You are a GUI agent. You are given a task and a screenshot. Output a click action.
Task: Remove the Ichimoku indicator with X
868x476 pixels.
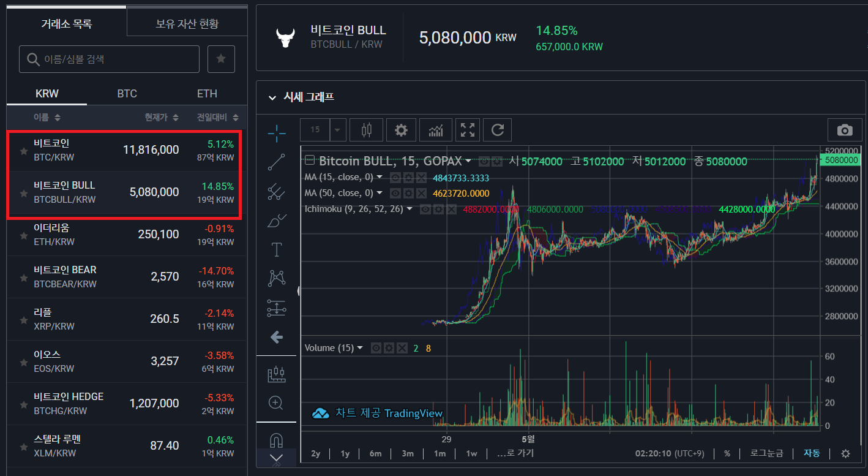click(x=451, y=209)
